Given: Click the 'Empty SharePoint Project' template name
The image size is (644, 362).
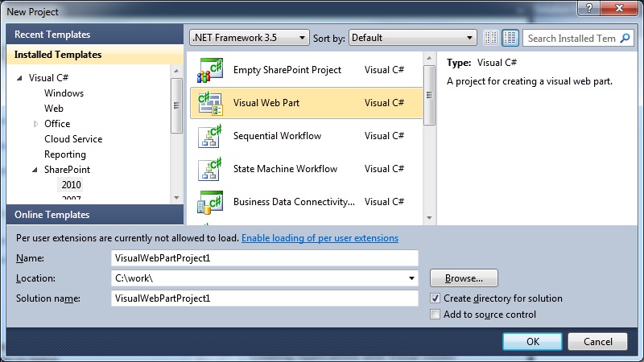Looking at the screenshot, I should pyautogui.click(x=287, y=70).
